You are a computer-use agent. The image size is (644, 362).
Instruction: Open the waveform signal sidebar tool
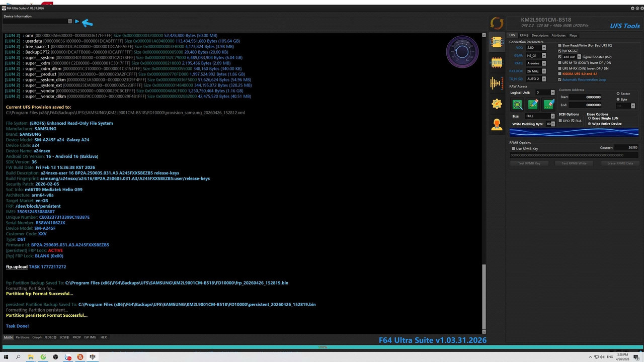(x=497, y=83)
